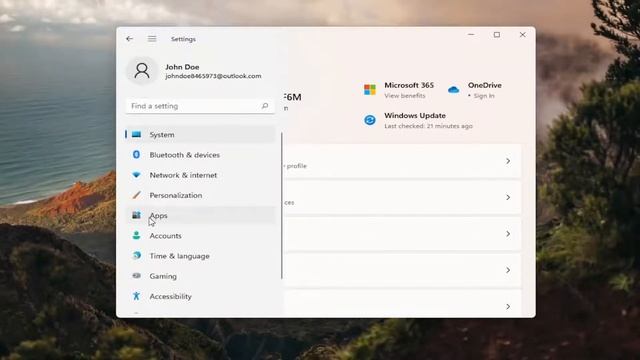Click the Accessibility figure icon
Viewport: 640px width, 360px height.
[x=136, y=296]
